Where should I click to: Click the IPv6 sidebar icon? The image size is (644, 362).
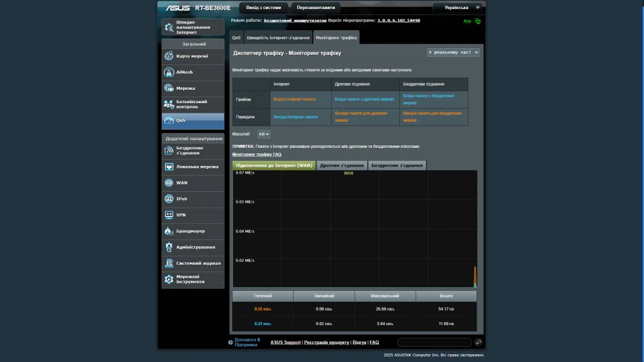[169, 199]
